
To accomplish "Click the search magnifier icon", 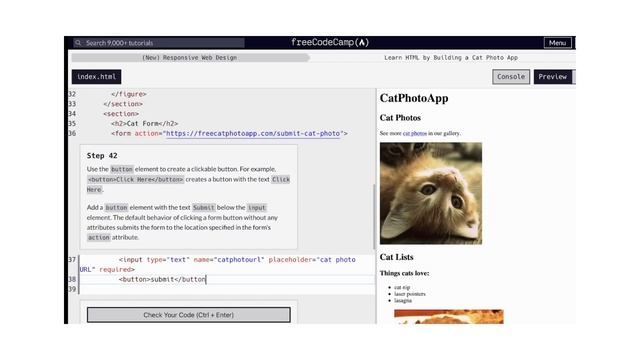I will pyautogui.click(x=78, y=43).
